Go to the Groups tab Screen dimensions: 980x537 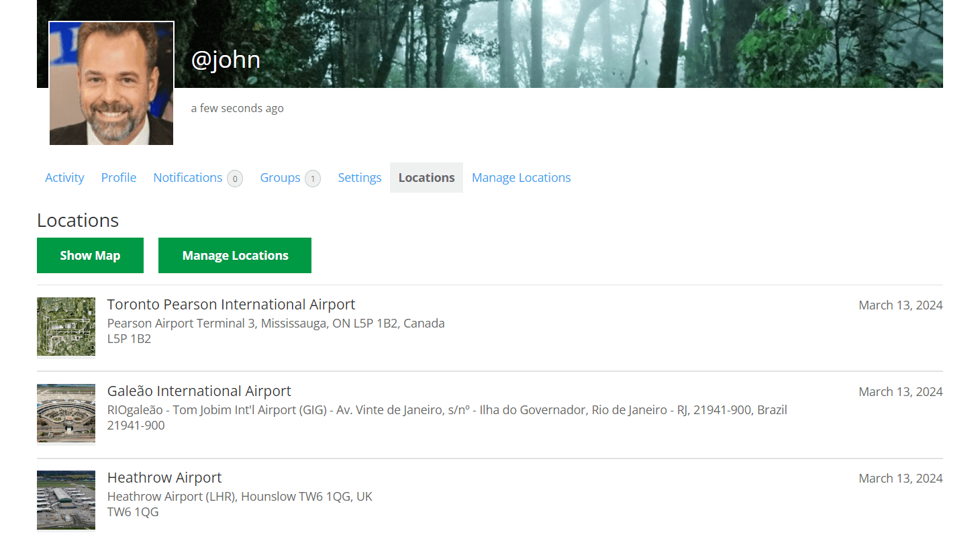click(280, 178)
